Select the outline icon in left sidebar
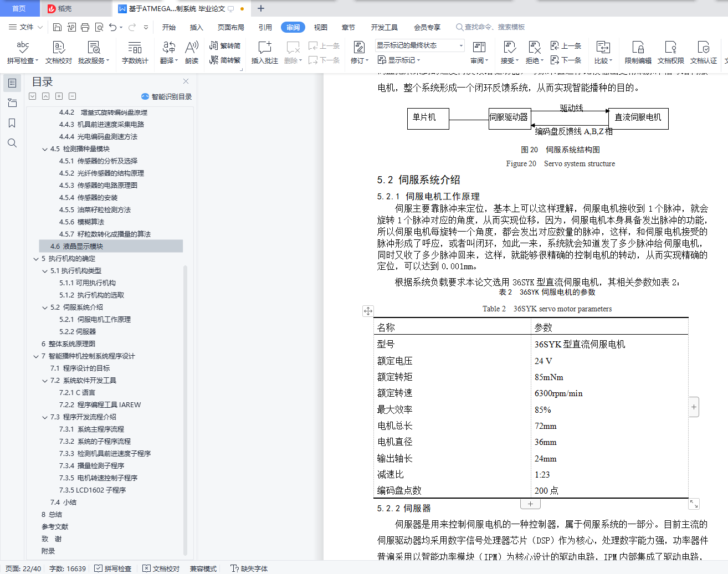728x574 pixels. (x=12, y=83)
